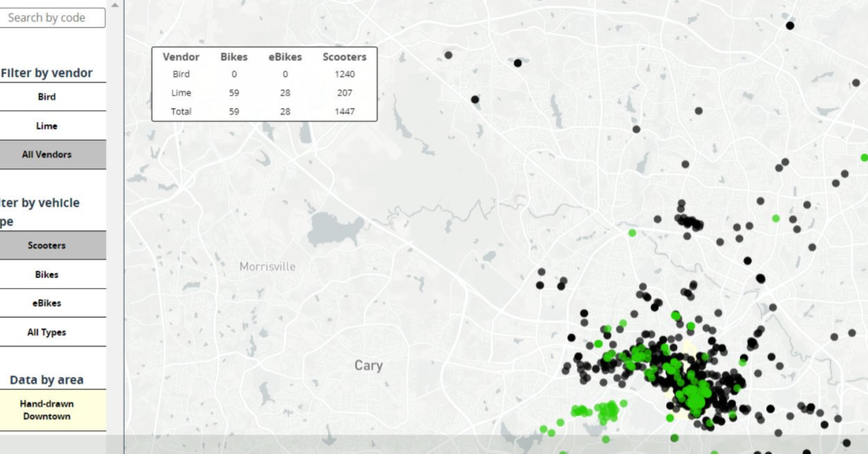Click the Total row label in table
Screen dimensions: 868x454
[181, 111]
